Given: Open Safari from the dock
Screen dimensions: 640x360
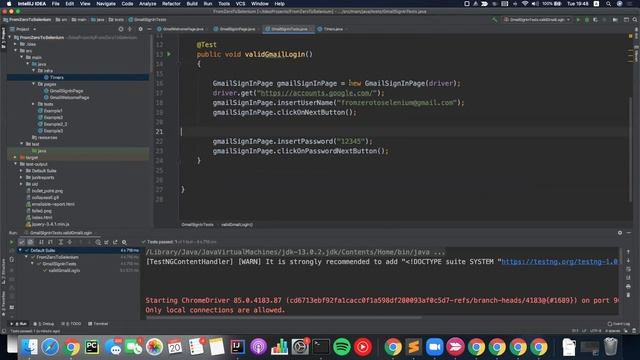Looking at the screenshot, I should 50,347.
